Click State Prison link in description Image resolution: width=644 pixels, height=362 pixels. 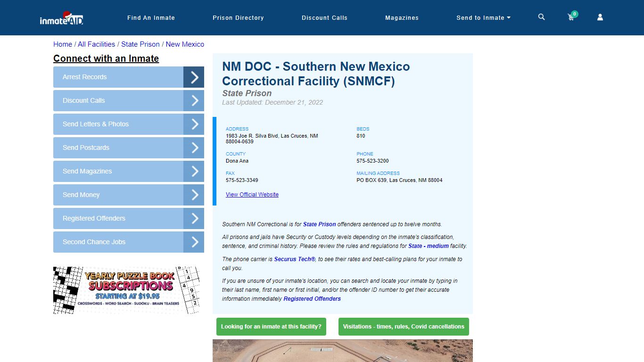click(x=319, y=224)
